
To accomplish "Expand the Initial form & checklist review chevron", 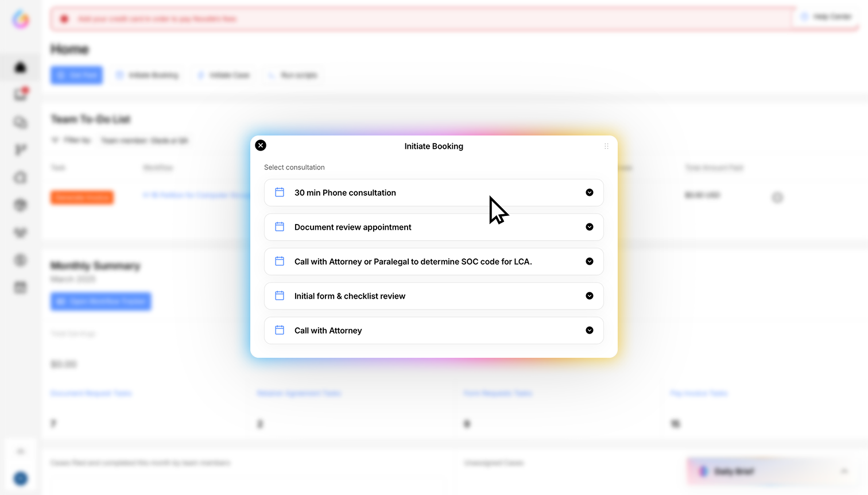I will 590,296.
